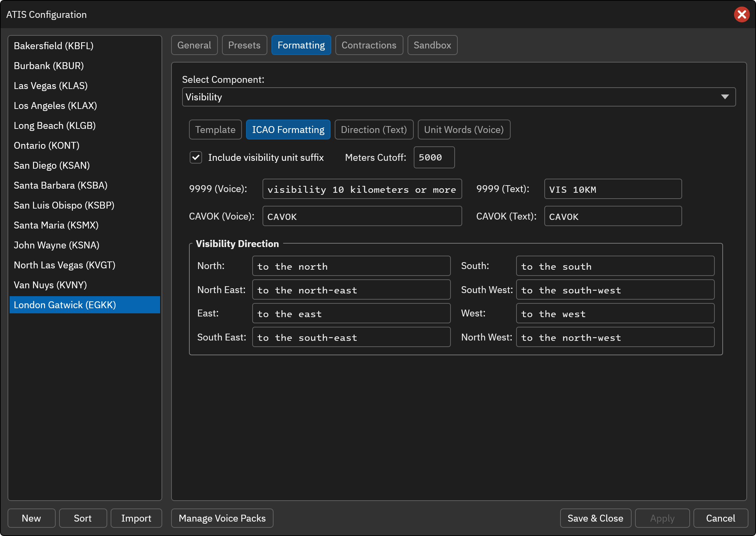Edit the 9999 (Text) field
This screenshot has height=536, width=756.
613,189
